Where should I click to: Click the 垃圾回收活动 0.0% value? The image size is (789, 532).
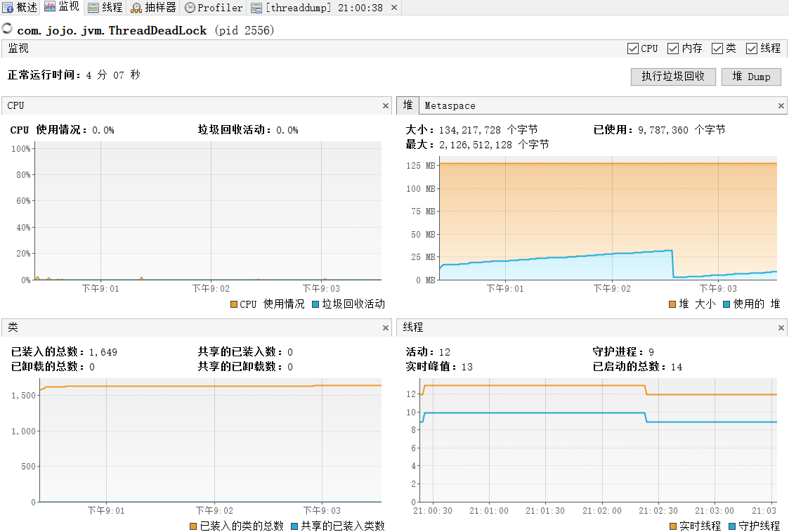coord(287,130)
